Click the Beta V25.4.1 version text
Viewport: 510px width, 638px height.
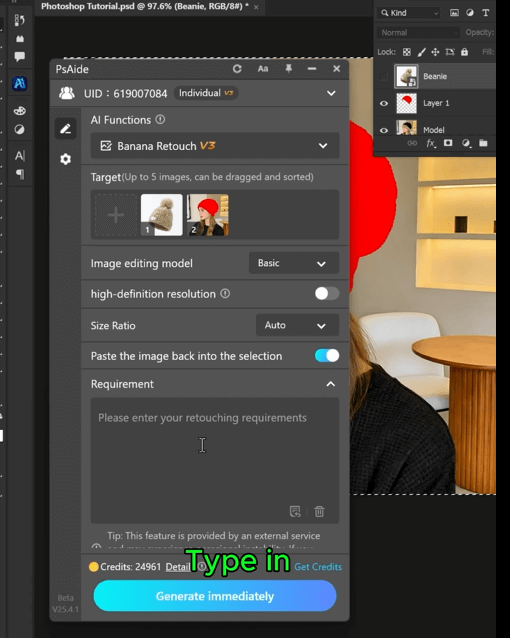[x=66, y=603]
